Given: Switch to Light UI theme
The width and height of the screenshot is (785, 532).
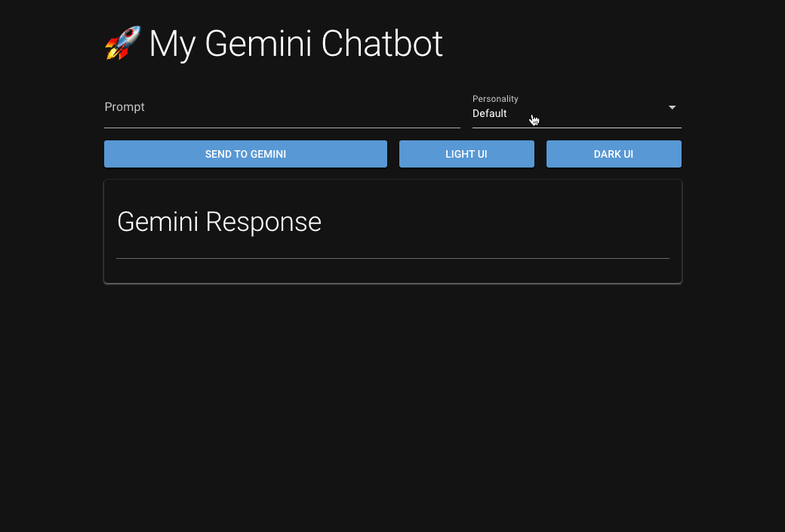Looking at the screenshot, I should click(466, 154).
